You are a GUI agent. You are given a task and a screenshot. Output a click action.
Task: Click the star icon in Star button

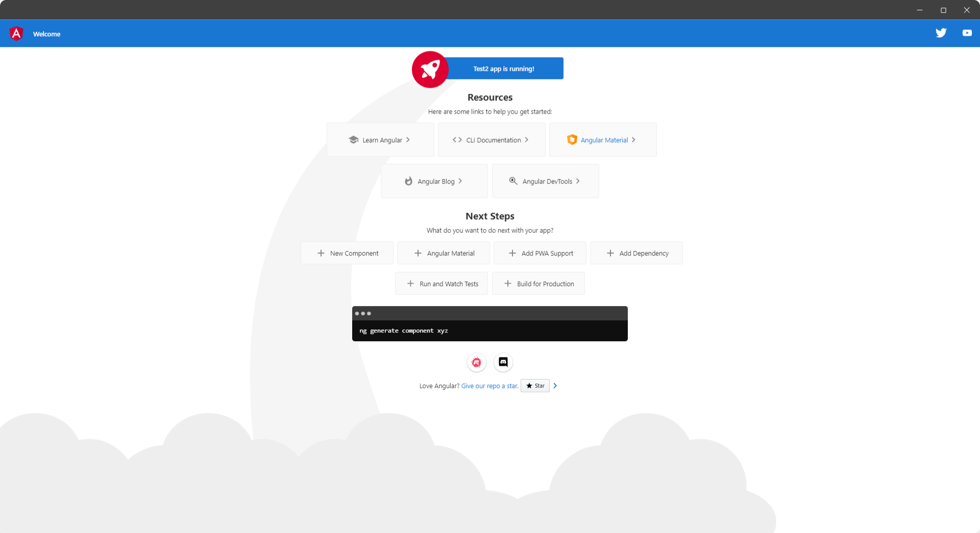point(529,386)
